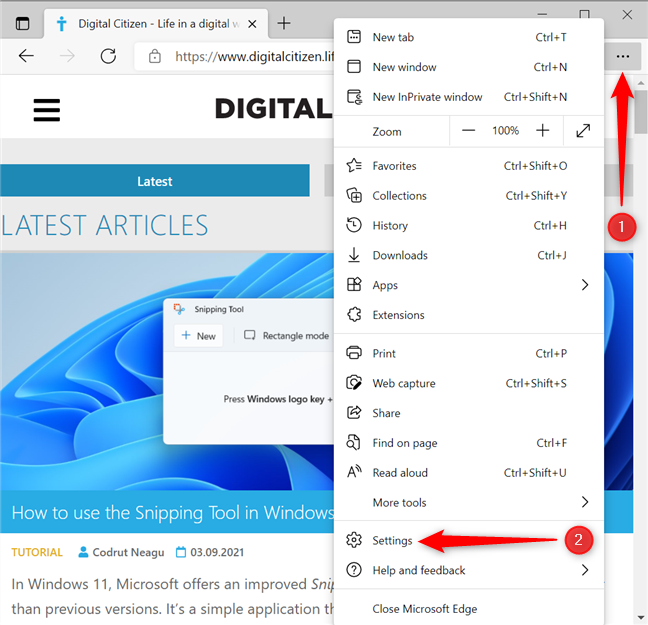Open the Snipping Tool article headline

click(172, 513)
